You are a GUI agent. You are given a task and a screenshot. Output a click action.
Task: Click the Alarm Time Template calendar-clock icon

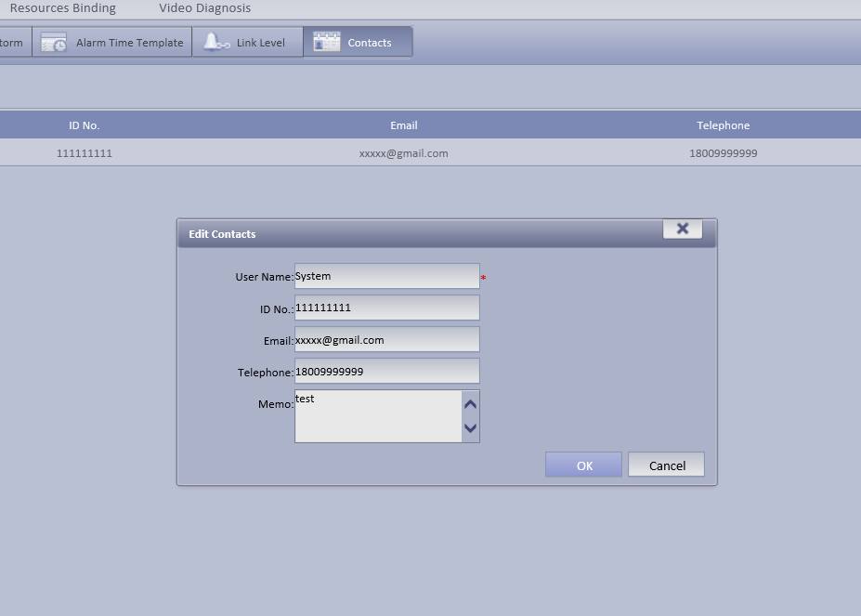click(x=54, y=43)
